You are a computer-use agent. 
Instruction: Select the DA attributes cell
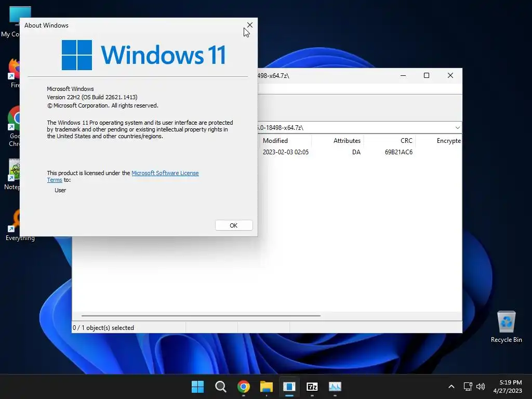tap(356, 152)
